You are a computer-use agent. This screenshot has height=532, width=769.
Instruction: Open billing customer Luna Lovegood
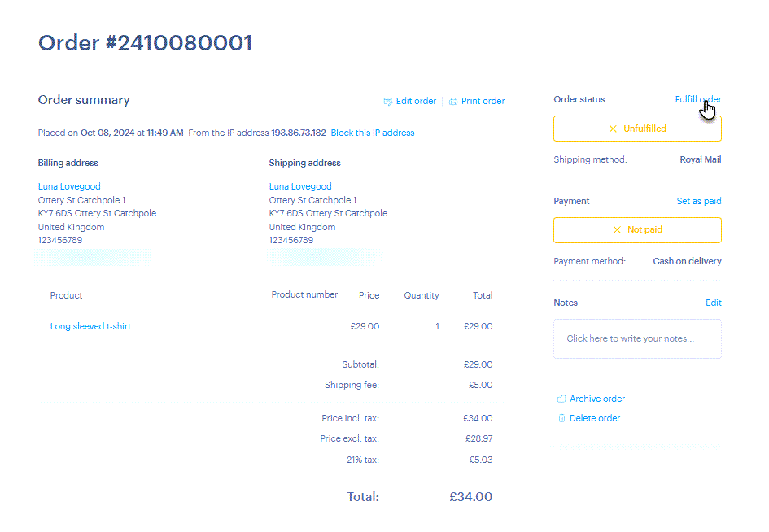point(69,187)
